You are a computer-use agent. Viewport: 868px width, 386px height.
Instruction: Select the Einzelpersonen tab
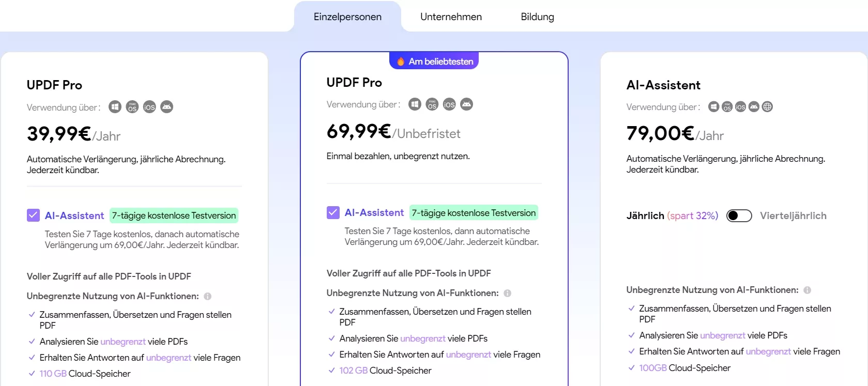coord(347,17)
